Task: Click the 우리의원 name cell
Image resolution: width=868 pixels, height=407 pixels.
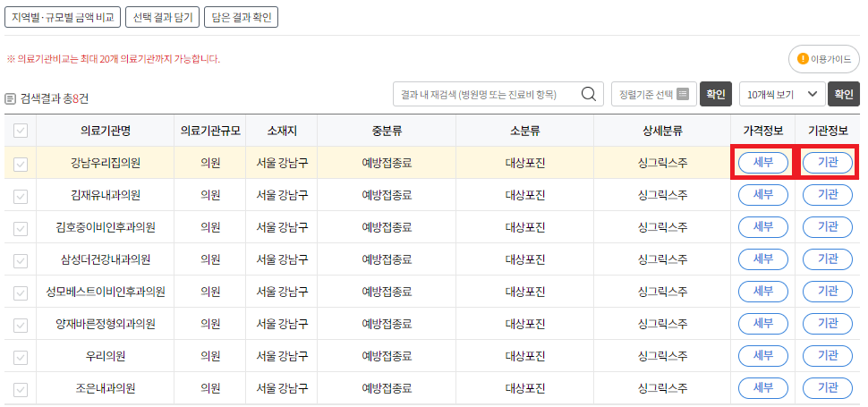Action: [x=106, y=357]
